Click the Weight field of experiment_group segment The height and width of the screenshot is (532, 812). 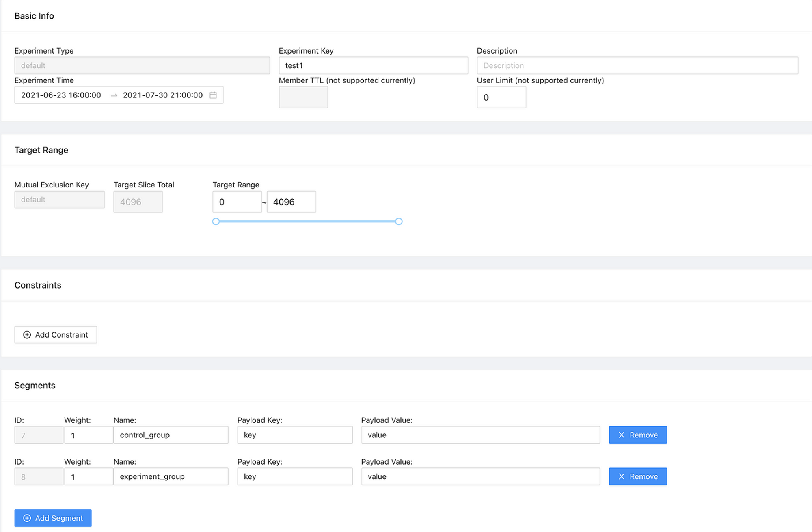point(89,477)
